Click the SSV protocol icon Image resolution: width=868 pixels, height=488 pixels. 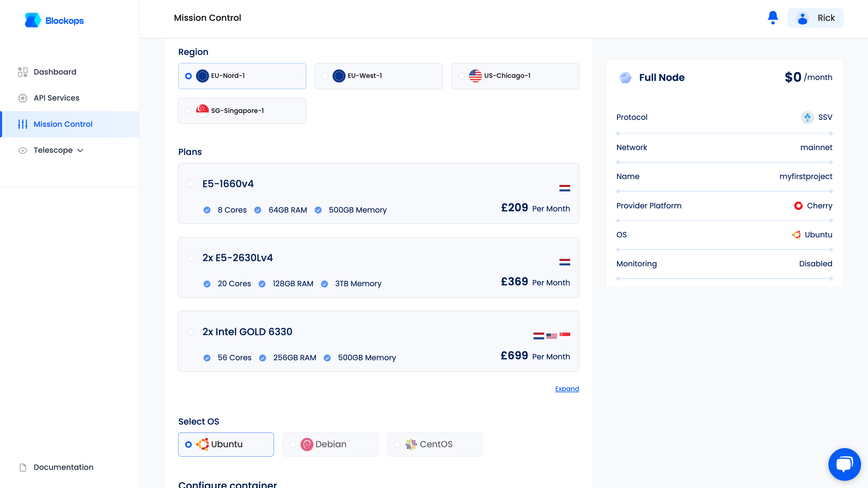[x=807, y=117]
